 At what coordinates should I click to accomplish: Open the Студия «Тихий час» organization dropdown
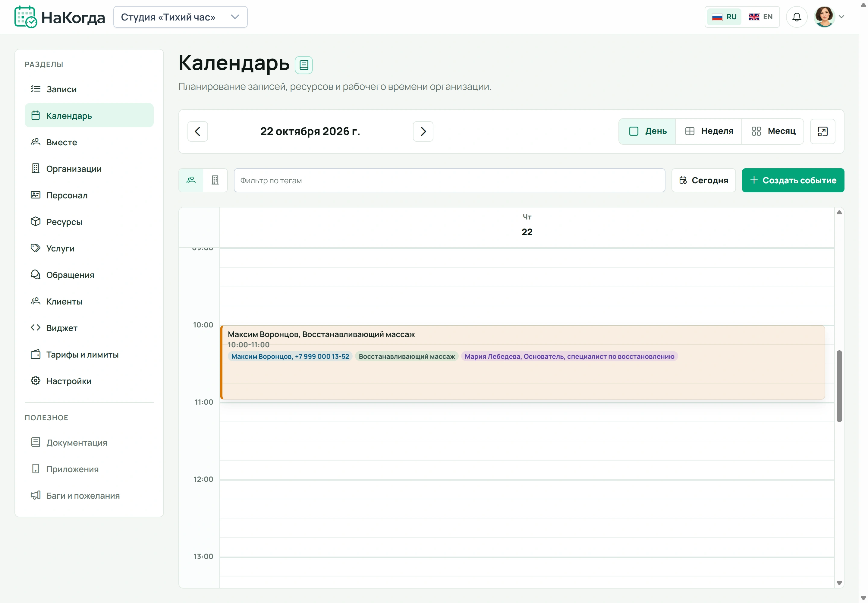(180, 17)
